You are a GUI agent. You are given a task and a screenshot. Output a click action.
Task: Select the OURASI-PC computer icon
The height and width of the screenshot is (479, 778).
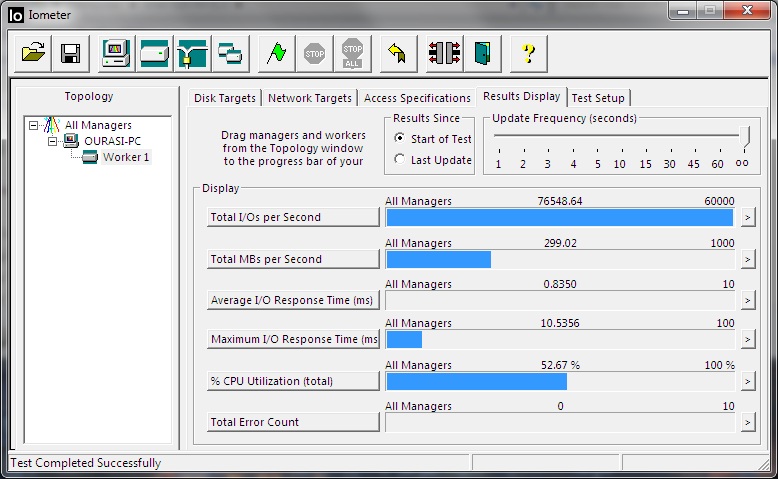coord(70,141)
